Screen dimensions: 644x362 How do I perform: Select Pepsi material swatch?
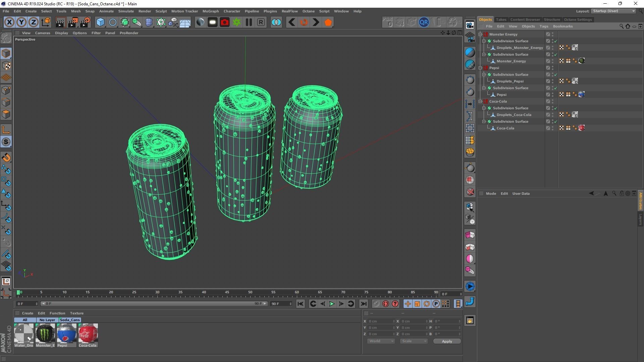point(66,335)
